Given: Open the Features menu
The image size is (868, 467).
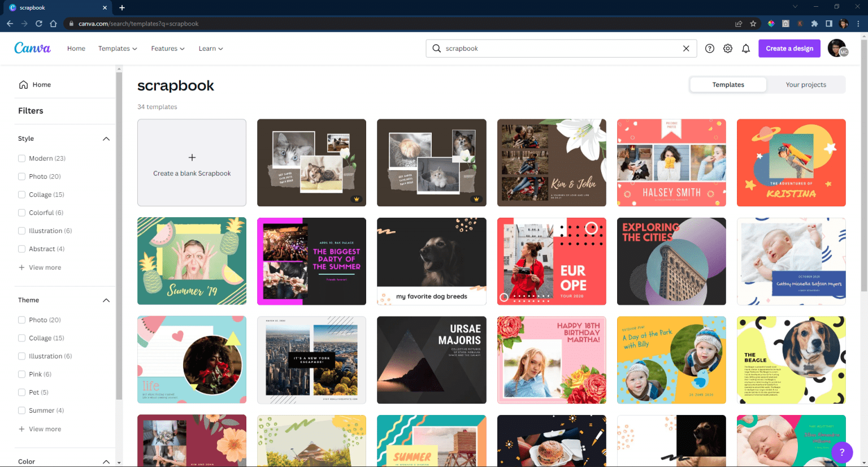Looking at the screenshot, I should 167,49.
